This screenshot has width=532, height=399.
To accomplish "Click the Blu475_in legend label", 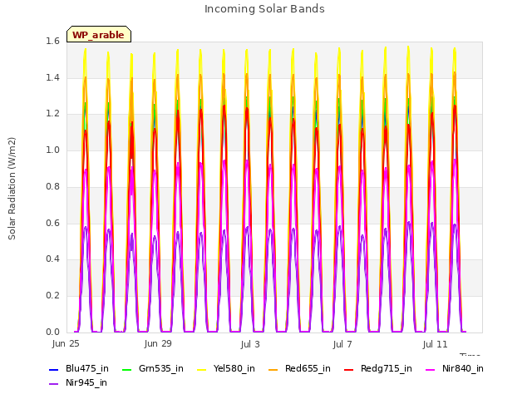I will pyautogui.click(x=86, y=369).
